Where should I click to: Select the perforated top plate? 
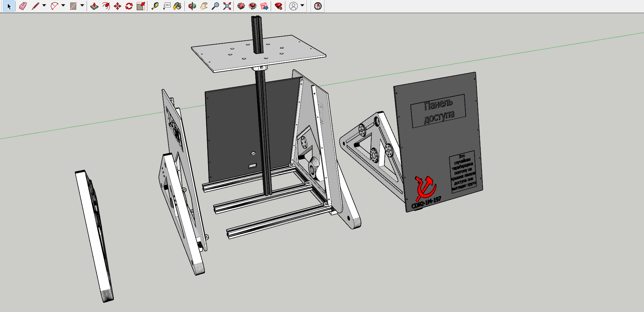click(x=258, y=53)
